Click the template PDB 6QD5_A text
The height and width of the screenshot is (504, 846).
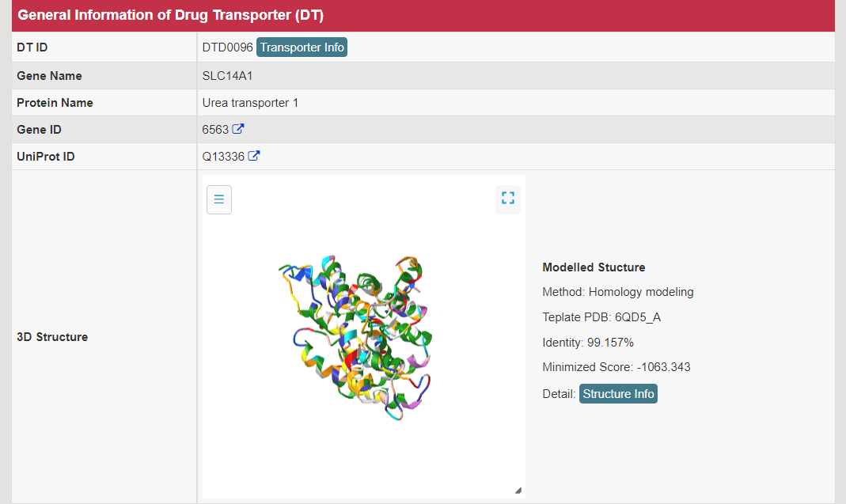coord(601,317)
